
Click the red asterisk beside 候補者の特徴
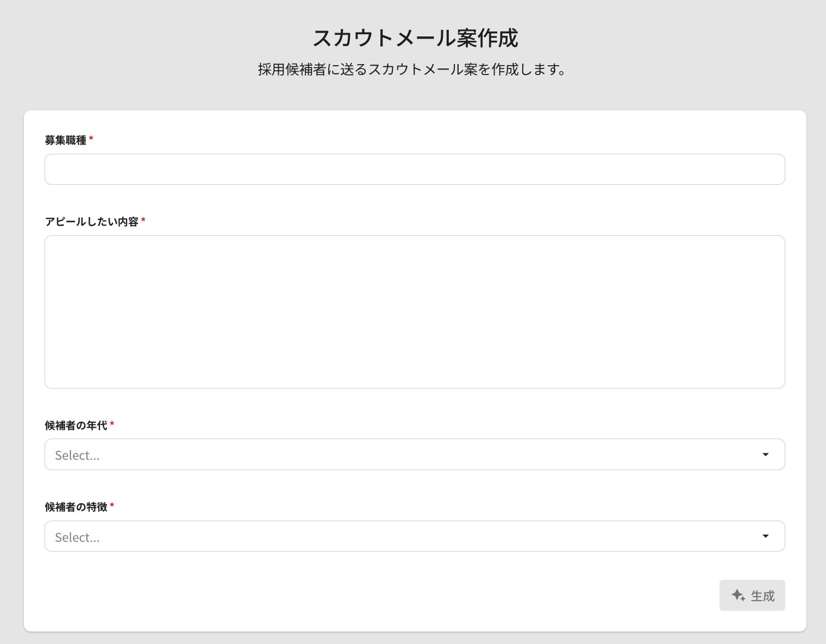112,506
